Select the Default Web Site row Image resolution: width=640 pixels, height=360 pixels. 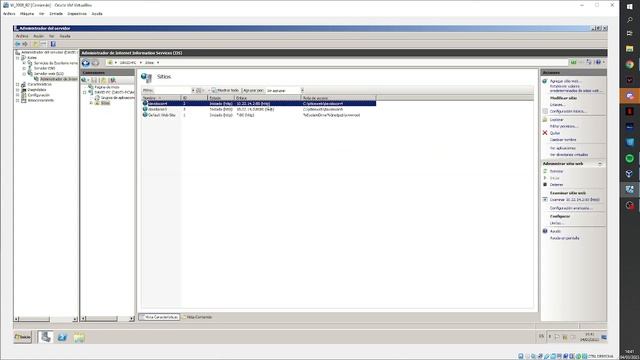[x=258, y=115]
